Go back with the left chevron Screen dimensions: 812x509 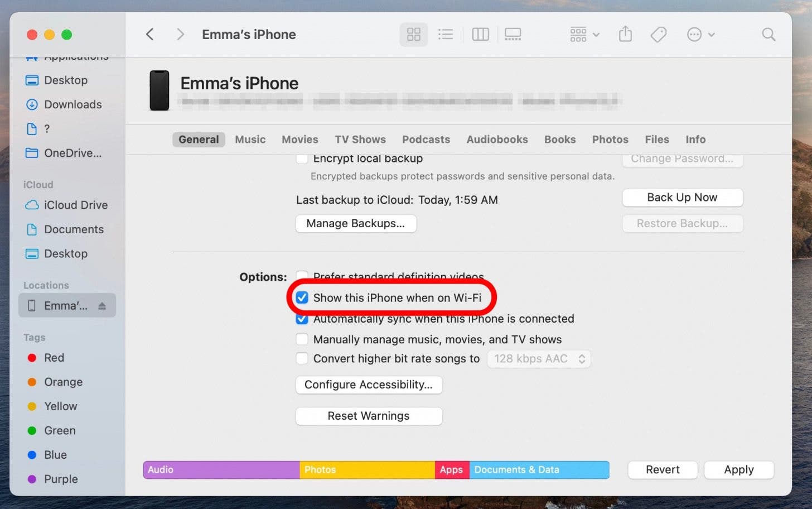149,35
